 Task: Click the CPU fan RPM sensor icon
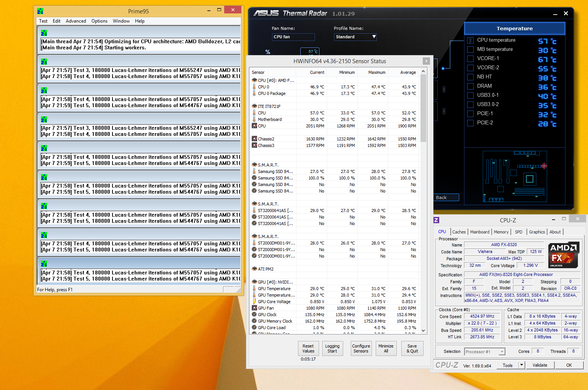click(x=254, y=126)
